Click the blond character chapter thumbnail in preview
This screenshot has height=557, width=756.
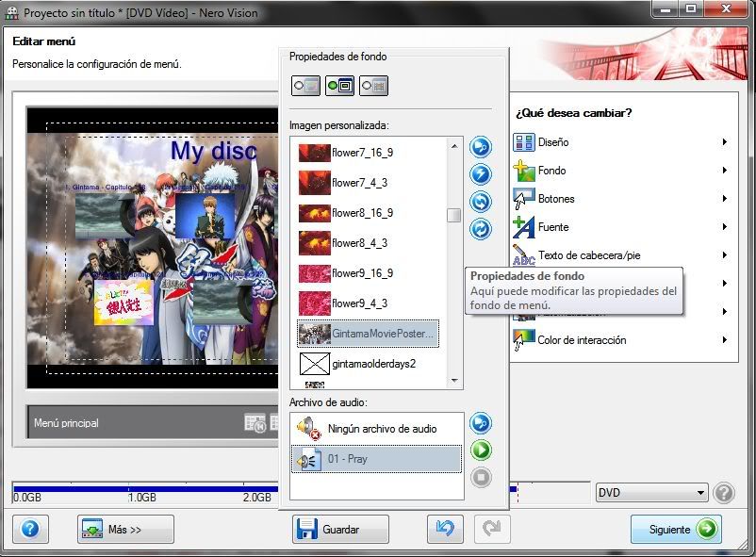click(205, 217)
